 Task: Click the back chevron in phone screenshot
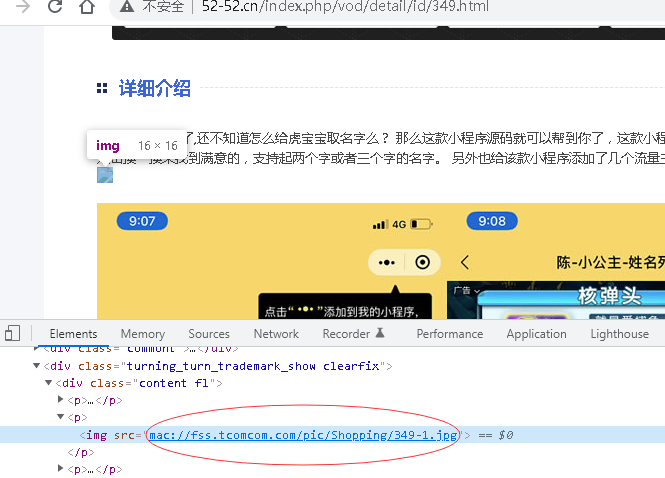pos(464,263)
